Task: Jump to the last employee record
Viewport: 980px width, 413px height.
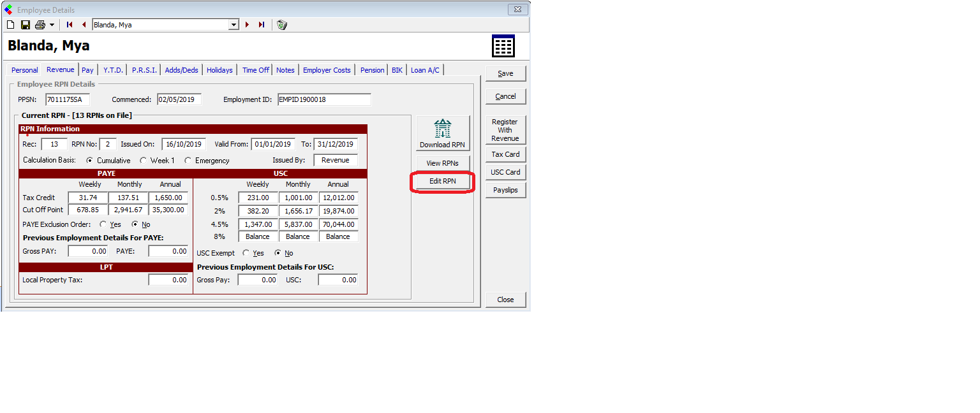Action: tap(261, 25)
